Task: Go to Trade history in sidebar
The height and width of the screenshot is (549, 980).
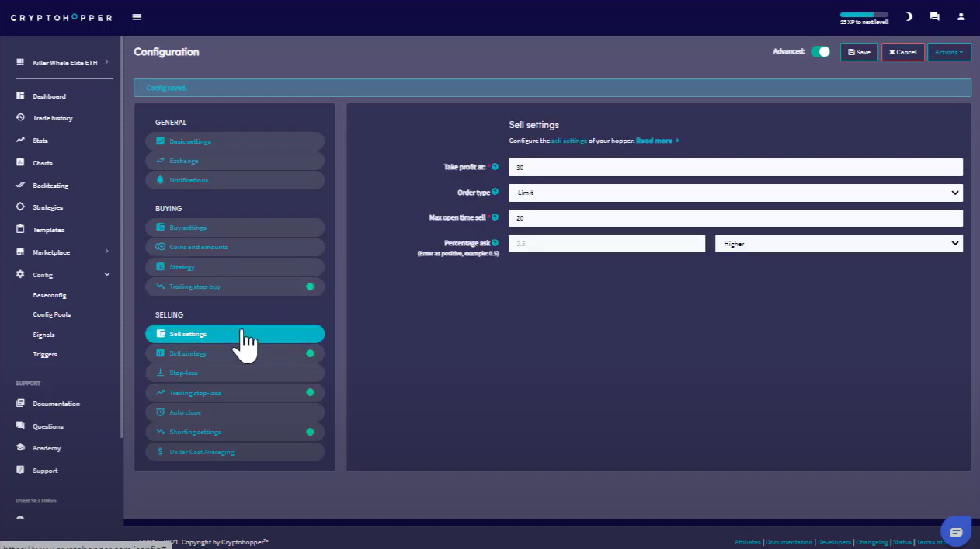Action: tap(52, 118)
